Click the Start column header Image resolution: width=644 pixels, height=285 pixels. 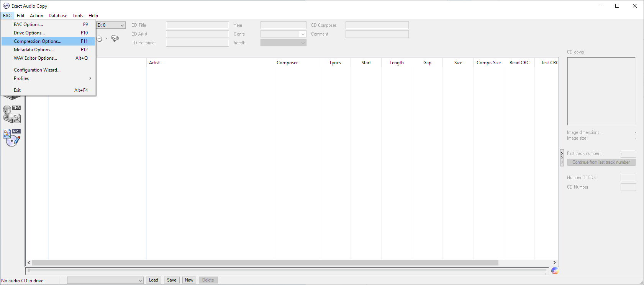click(366, 63)
